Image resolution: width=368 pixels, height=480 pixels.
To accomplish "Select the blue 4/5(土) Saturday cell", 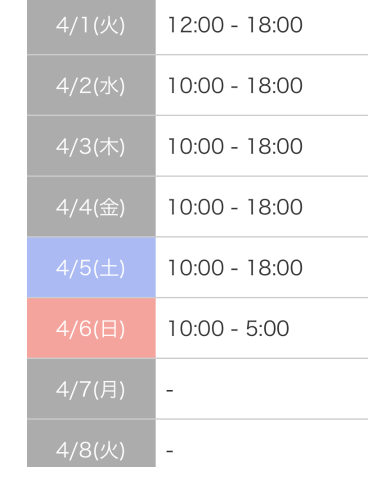I will pyautogui.click(x=91, y=268).
